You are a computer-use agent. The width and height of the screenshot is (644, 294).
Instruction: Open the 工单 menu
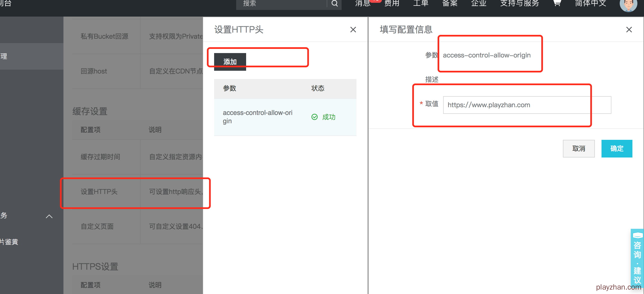point(421,3)
